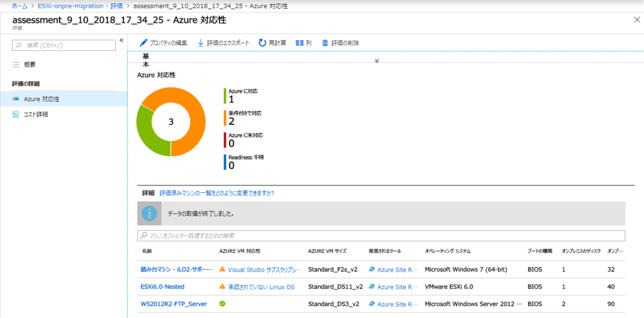Click the green check icon in WS2012R2-FTP_Server row
Image resolution: width=644 pixels, height=318 pixels.
[x=223, y=304]
